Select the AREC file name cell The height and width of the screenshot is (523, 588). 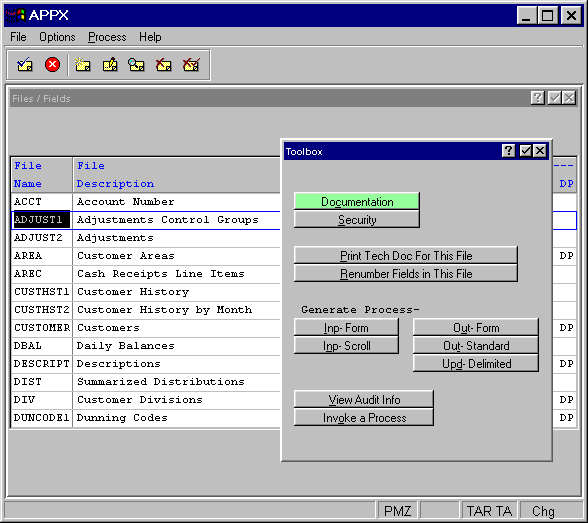coord(41,274)
